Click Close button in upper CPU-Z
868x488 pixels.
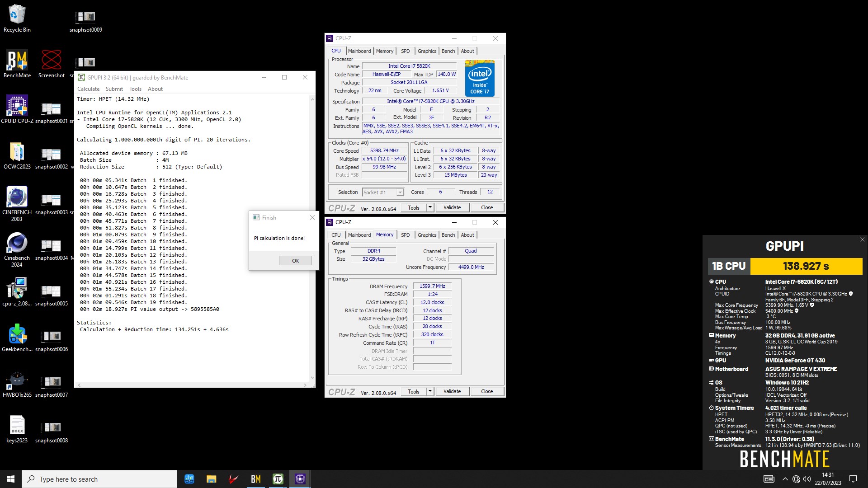[x=487, y=207]
